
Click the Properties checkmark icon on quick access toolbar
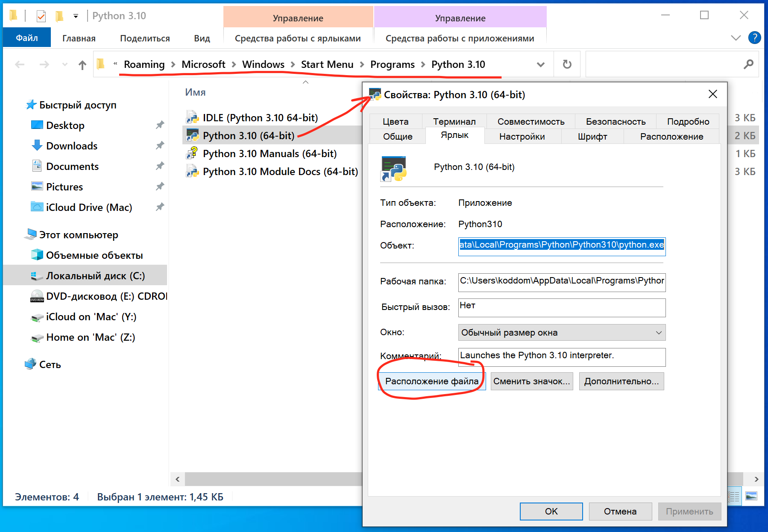41,15
